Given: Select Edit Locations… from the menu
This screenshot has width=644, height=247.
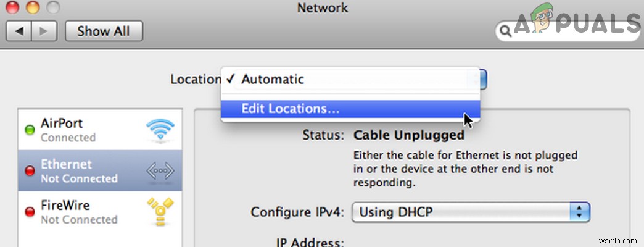Looking at the screenshot, I should point(290,109).
